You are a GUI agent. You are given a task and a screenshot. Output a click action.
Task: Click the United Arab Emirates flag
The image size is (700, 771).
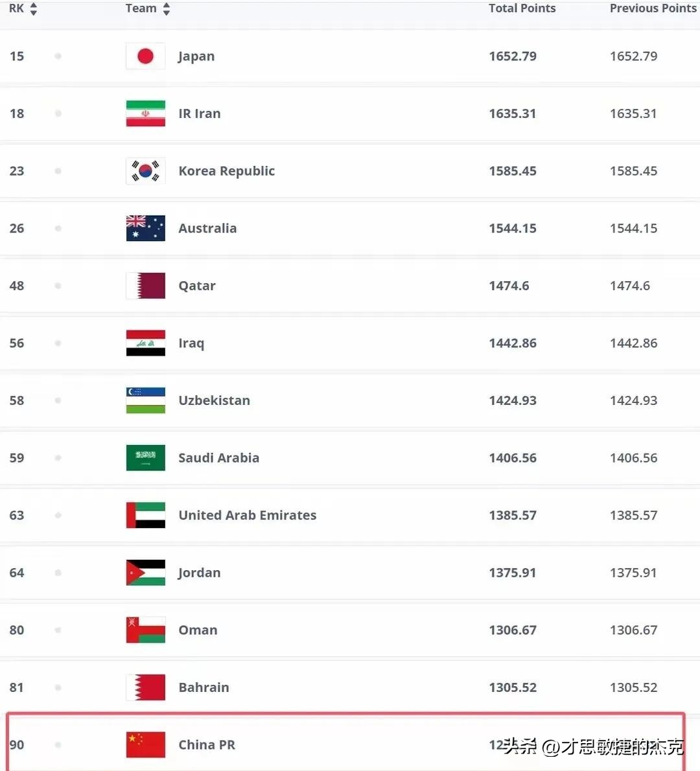tap(145, 515)
